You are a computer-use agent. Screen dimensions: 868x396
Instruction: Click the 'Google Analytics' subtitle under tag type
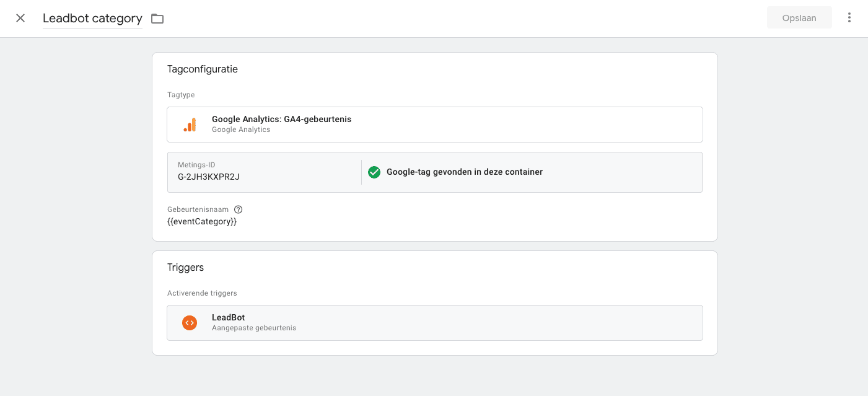241,130
